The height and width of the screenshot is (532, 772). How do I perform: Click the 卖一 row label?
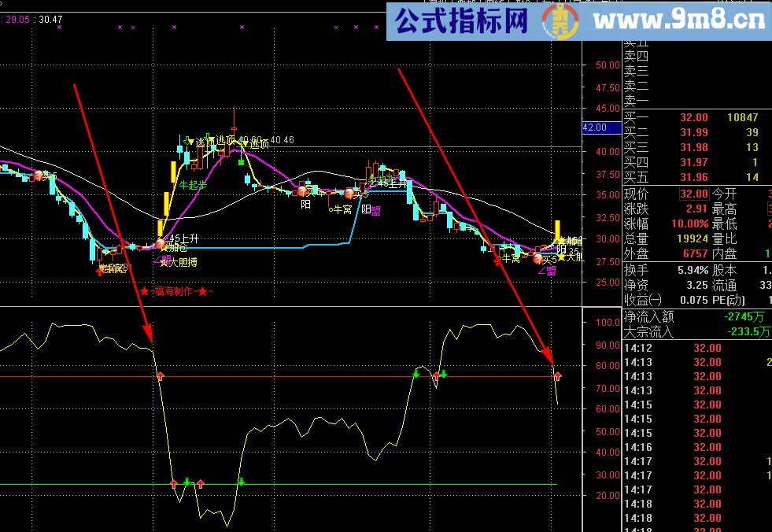tap(636, 102)
